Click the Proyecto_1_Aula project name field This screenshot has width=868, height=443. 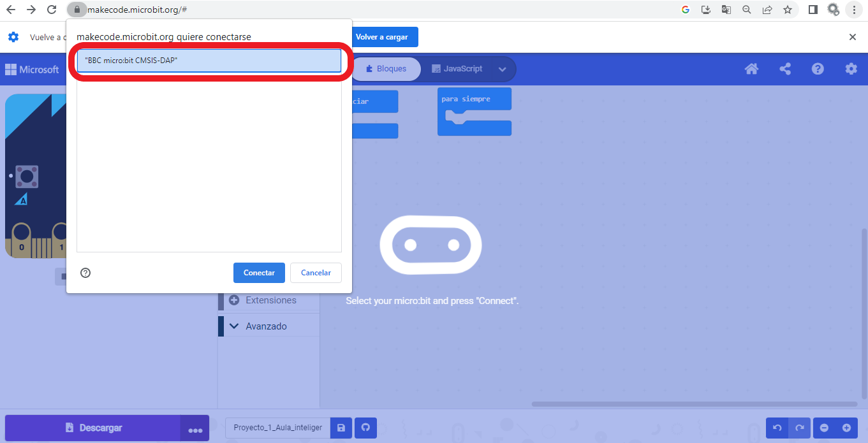(x=277, y=428)
